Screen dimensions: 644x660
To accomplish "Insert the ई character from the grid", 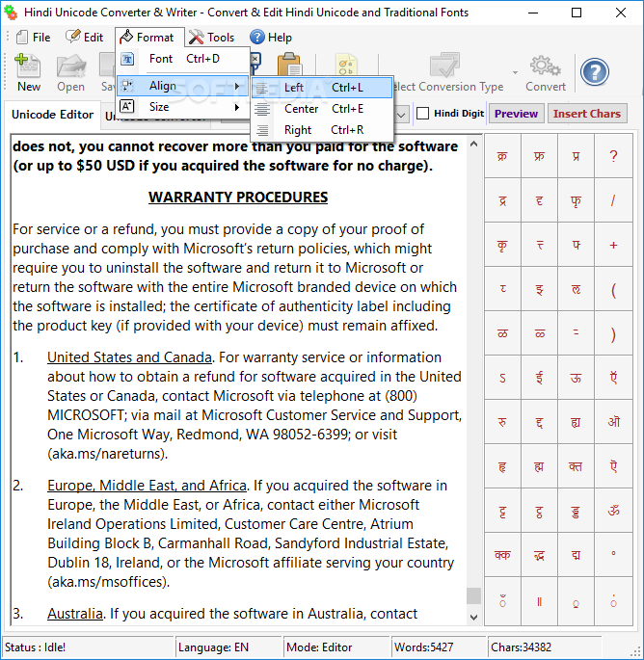I will coord(539,378).
